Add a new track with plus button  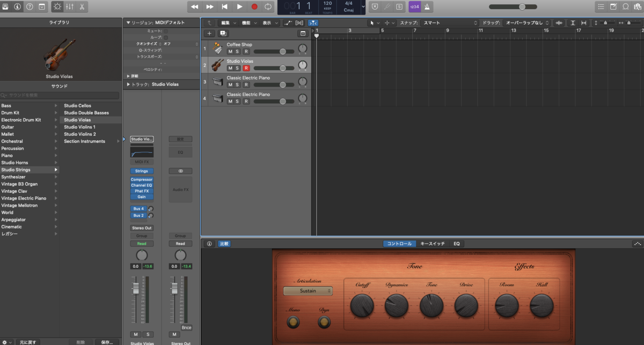click(x=210, y=33)
